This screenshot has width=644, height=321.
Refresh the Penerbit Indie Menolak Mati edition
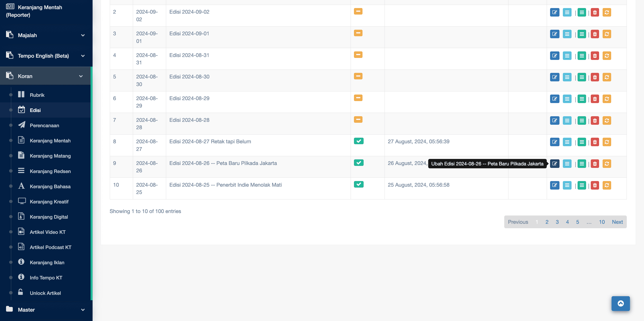pyautogui.click(x=607, y=185)
